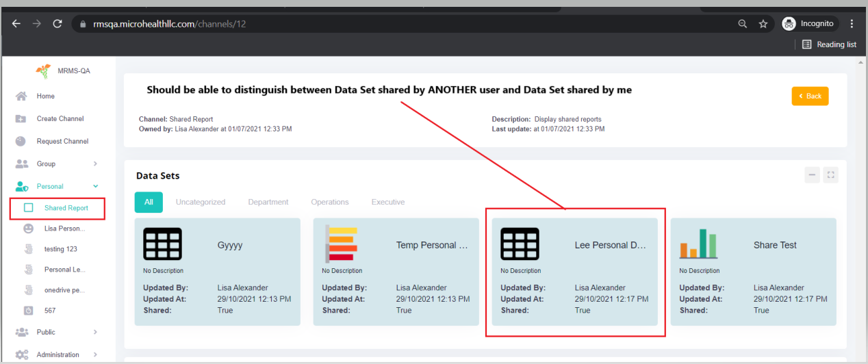The height and width of the screenshot is (364, 868).
Task: Open the Lisa Person... channel
Action: [x=65, y=228]
